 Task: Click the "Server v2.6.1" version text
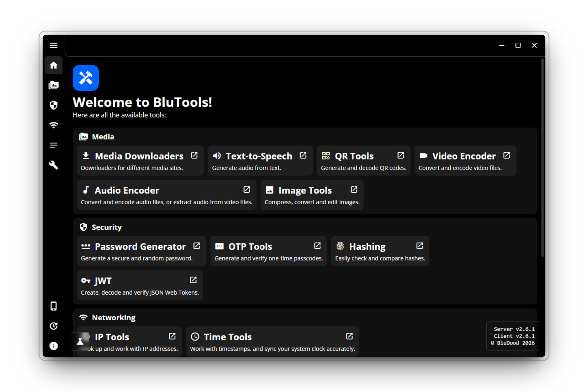(x=514, y=329)
